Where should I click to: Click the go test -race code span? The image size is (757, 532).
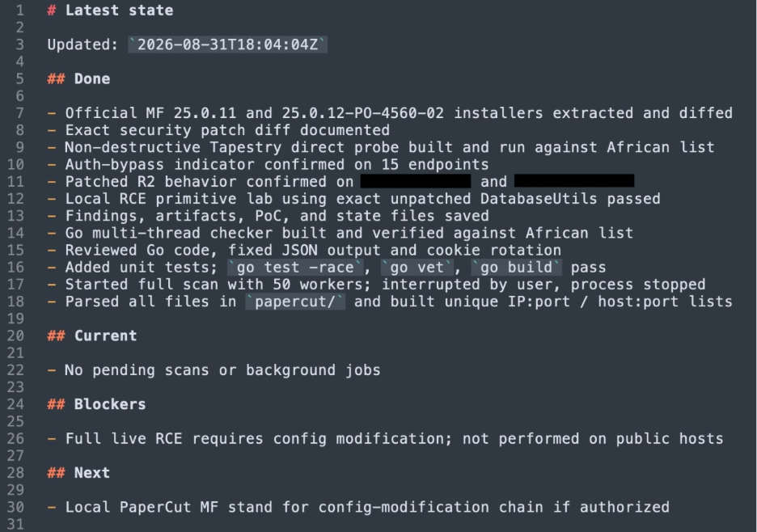(294, 268)
